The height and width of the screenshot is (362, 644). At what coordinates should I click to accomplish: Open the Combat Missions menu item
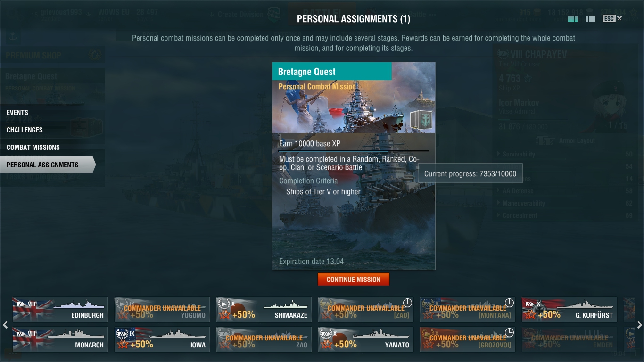coord(33,148)
